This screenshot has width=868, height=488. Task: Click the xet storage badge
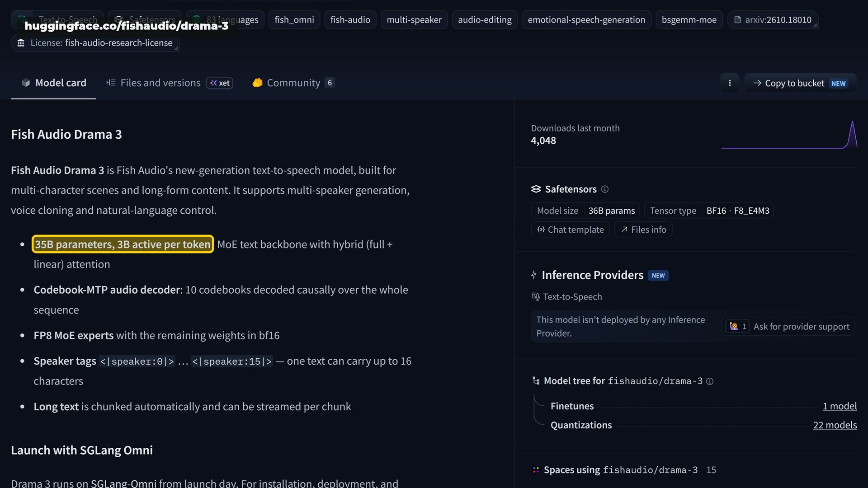coord(220,83)
